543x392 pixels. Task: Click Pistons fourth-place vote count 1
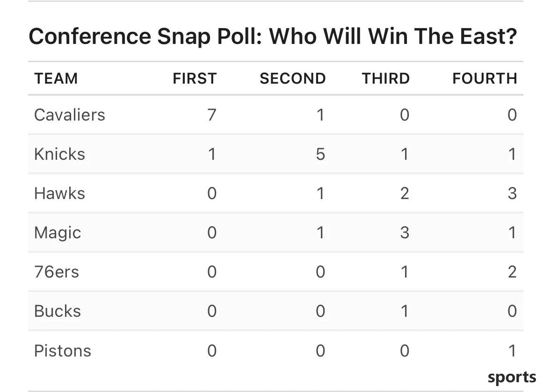(513, 351)
